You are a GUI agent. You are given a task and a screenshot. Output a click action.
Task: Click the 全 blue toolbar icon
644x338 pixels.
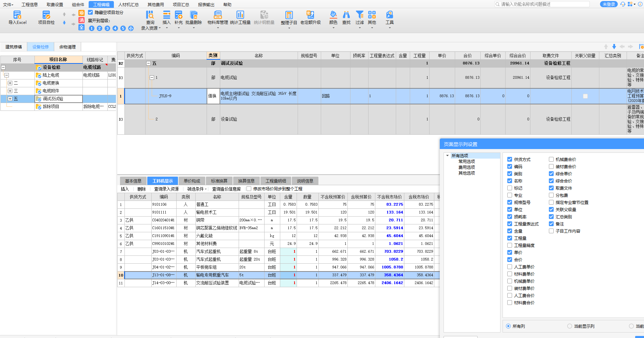tap(81, 28)
